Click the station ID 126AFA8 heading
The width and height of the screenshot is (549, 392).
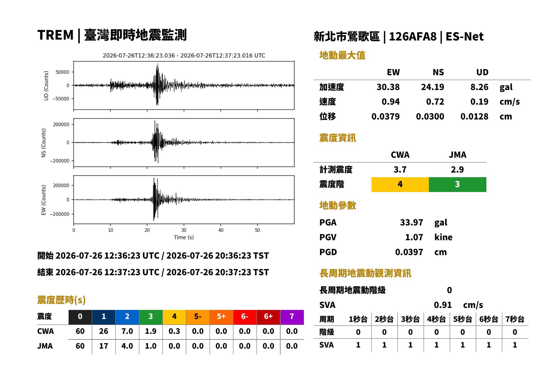(x=413, y=37)
